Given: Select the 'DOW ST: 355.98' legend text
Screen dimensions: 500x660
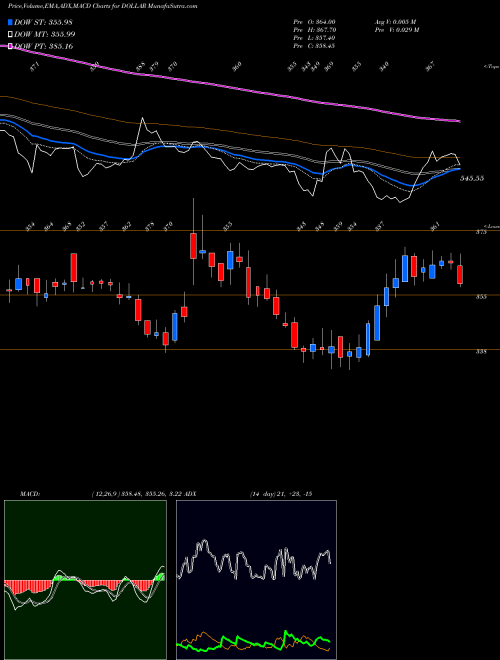Looking at the screenshot, I should [x=44, y=22].
